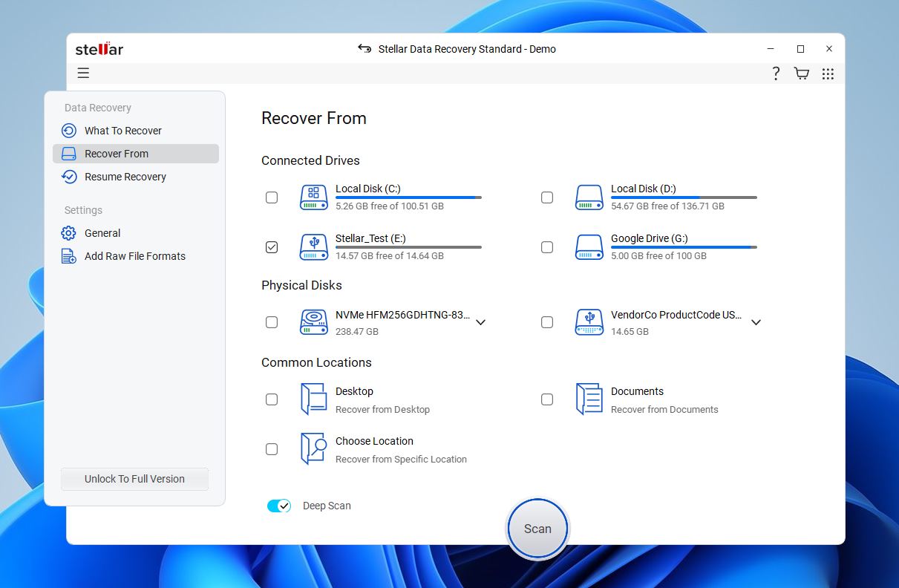Click the General settings gear icon
899x588 pixels.
(x=68, y=233)
